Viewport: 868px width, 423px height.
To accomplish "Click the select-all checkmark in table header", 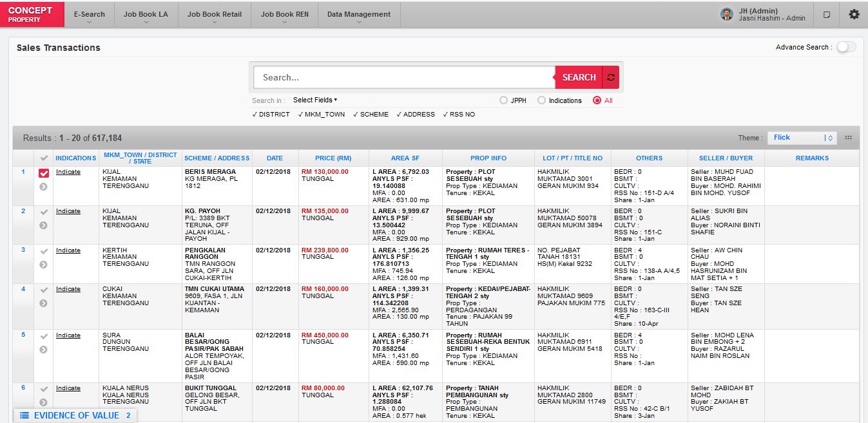I will pos(44,158).
